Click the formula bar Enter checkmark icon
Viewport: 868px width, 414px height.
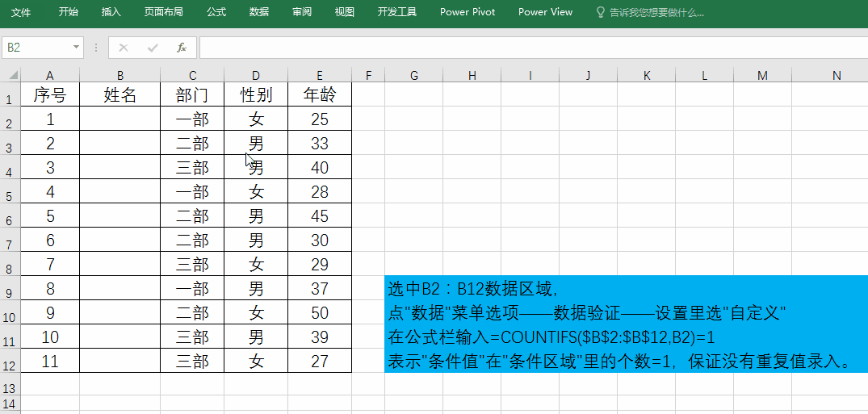(153, 48)
